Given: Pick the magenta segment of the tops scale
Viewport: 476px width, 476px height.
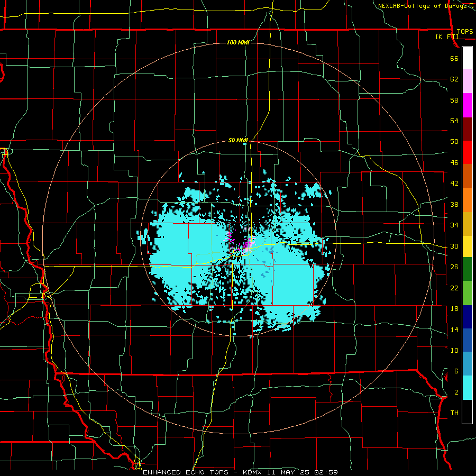Looking at the screenshot, I should tap(467, 105).
